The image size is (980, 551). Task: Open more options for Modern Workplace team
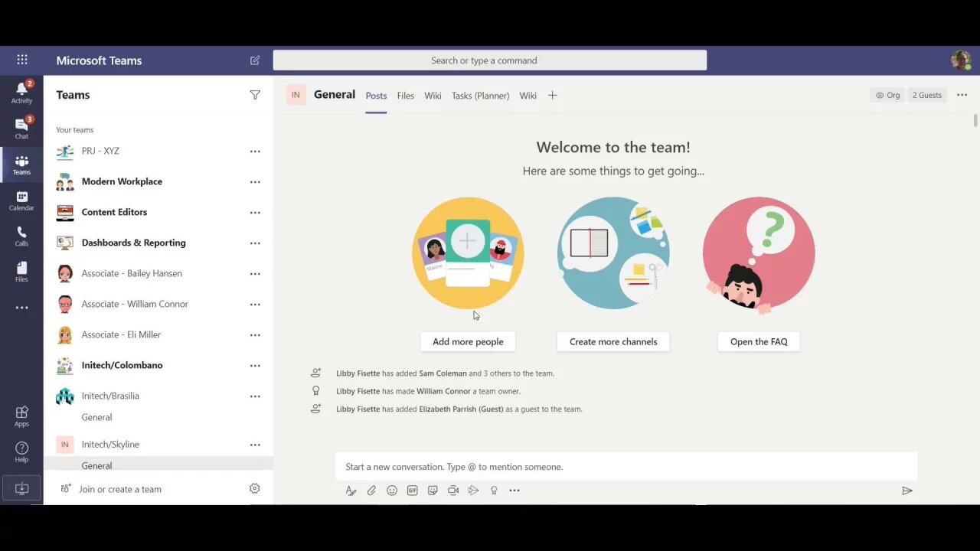click(255, 182)
